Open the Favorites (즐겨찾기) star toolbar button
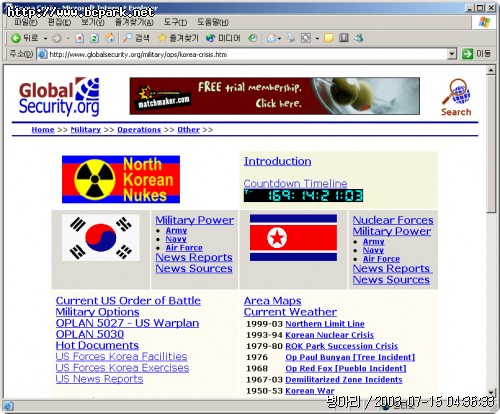500x414 pixels. 178,38
